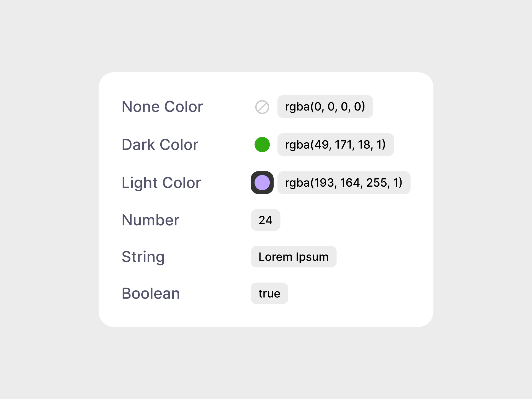This screenshot has width=532, height=399.
Task: Click the rgba(0, 0, 0, 0) value field
Action: (325, 107)
